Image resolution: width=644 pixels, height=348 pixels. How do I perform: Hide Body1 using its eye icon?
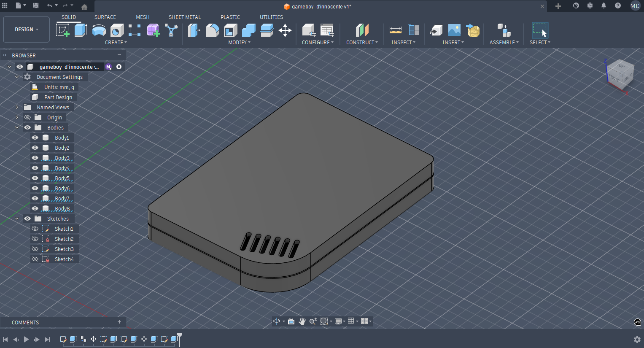[35, 138]
